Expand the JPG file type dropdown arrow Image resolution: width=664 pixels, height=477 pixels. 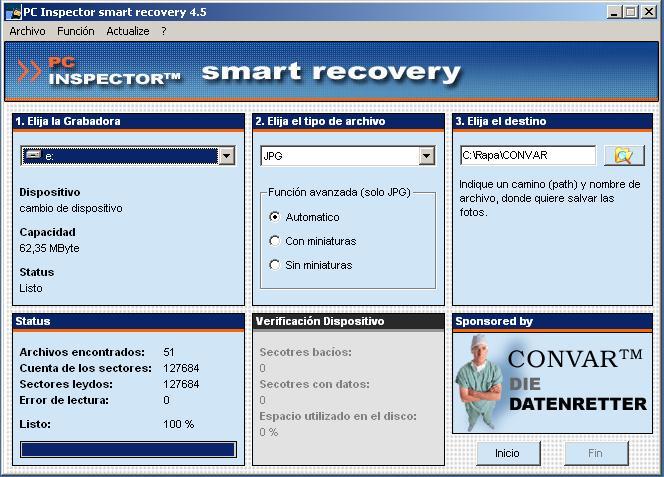point(426,156)
